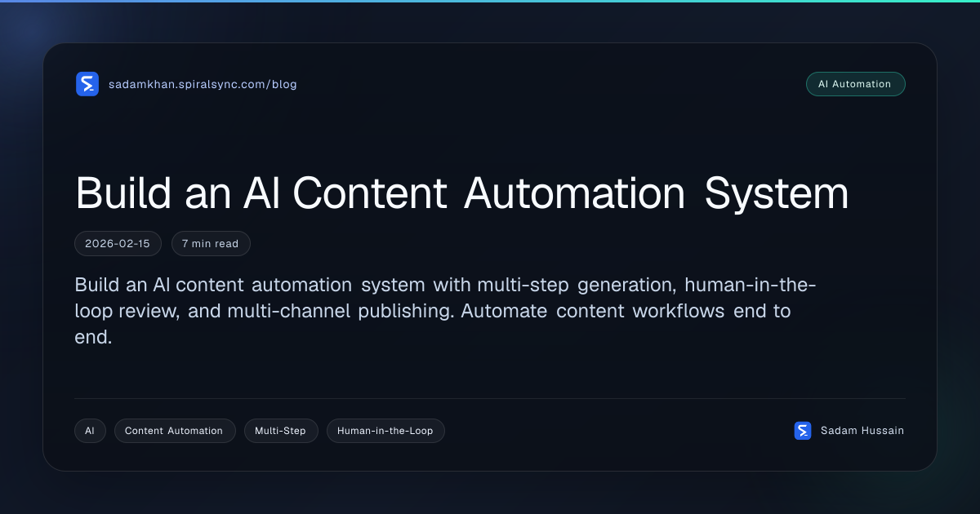Select the Content Automation tag
The height and width of the screenshot is (514, 980).
pyautogui.click(x=175, y=431)
